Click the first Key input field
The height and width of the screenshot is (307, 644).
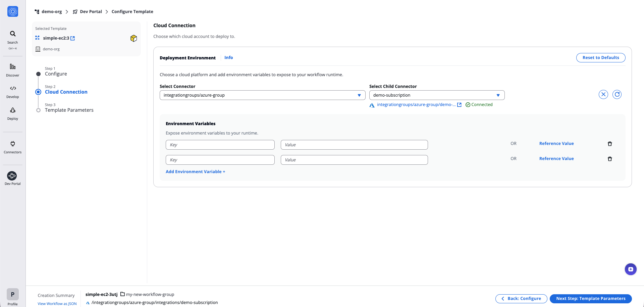(x=220, y=145)
